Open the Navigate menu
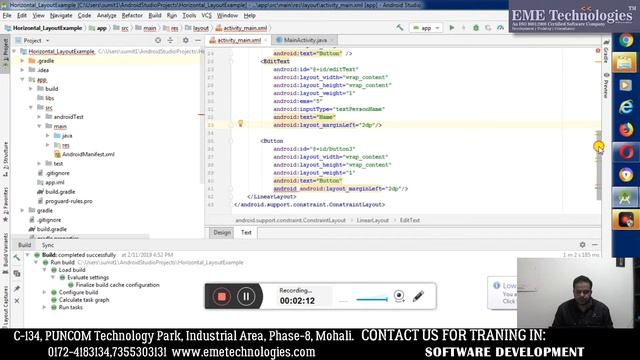 [x=61, y=16]
